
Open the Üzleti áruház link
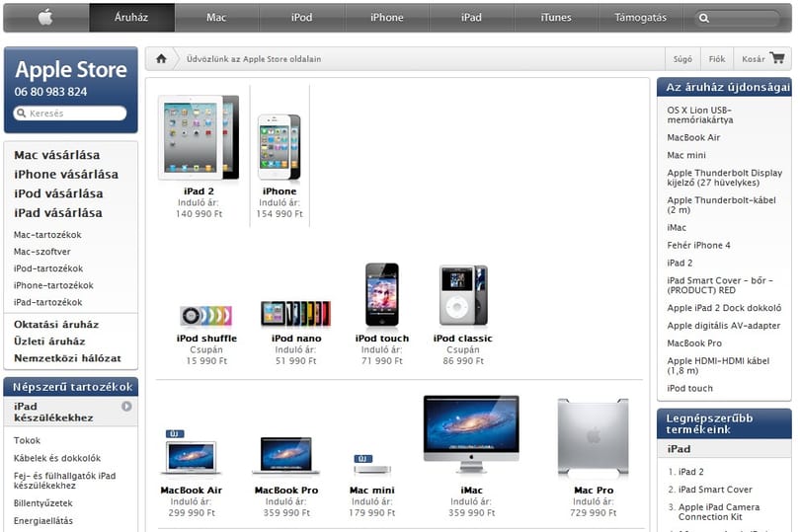coord(49,342)
